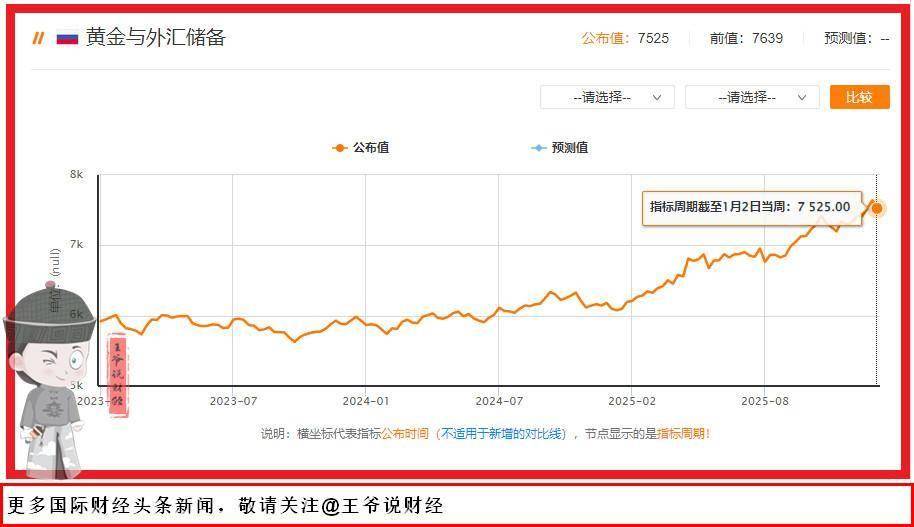Click the 公布值: 7525 header value

pyautogui.click(x=625, y=38)
